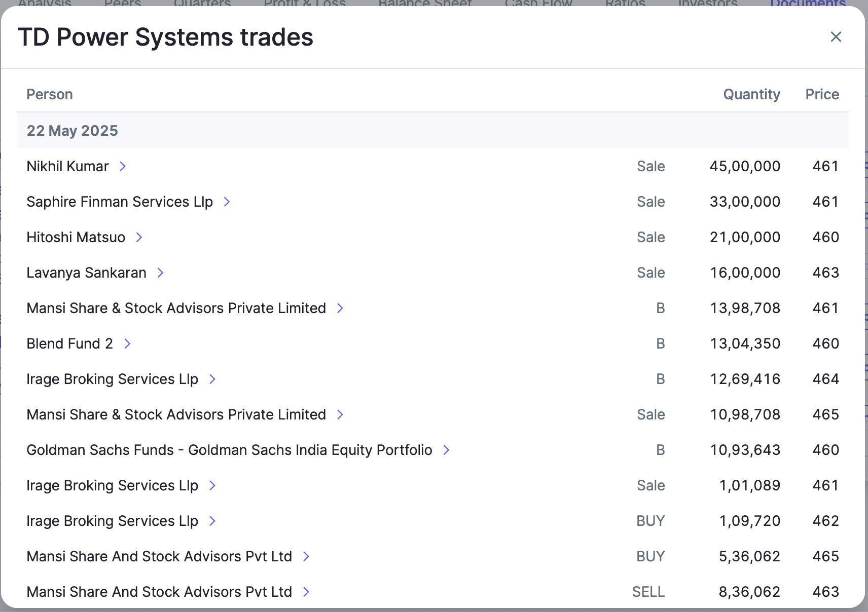868x612 pixels.
Task: Open Nikhil Kumar's chevron arrow
Action: pyautogui.click(x=123, y=166)
